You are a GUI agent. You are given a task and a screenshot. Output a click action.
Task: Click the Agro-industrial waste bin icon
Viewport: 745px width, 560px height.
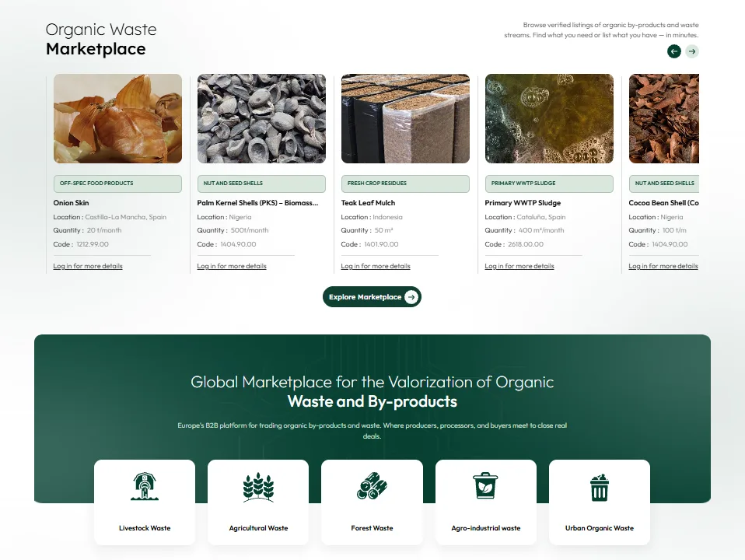pyautogui.click(x=485, y=485)
